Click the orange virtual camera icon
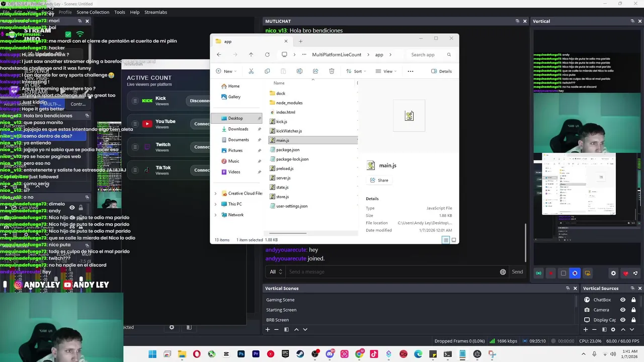 coord(587,273)
